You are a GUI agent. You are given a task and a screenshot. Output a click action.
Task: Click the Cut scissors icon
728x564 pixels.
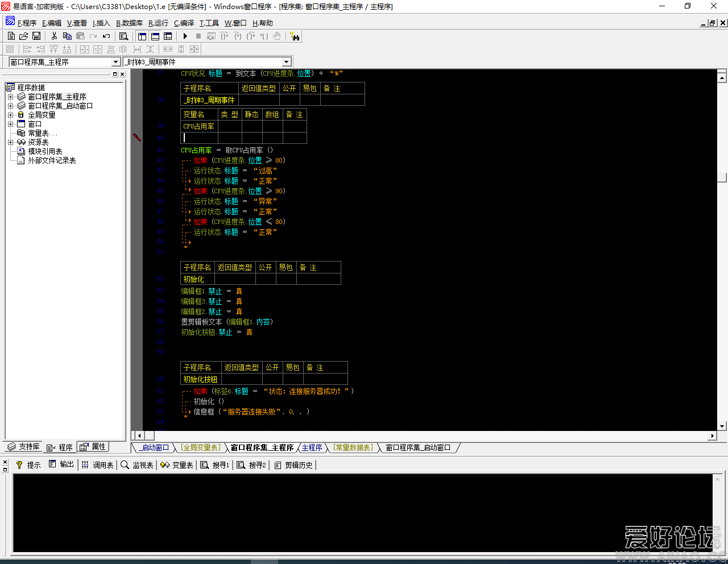click(54, 36)
